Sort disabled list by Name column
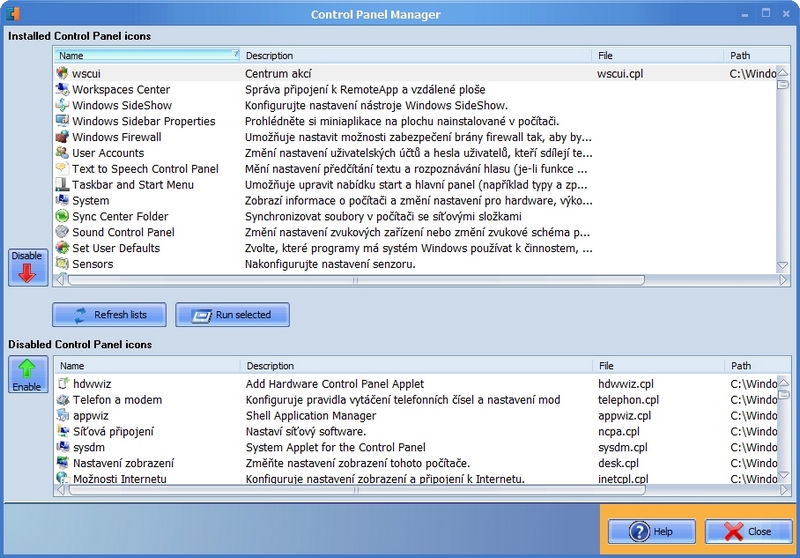The width and height of the screenshot is (800, 558). pyautogui.click(x=147, y=365)
